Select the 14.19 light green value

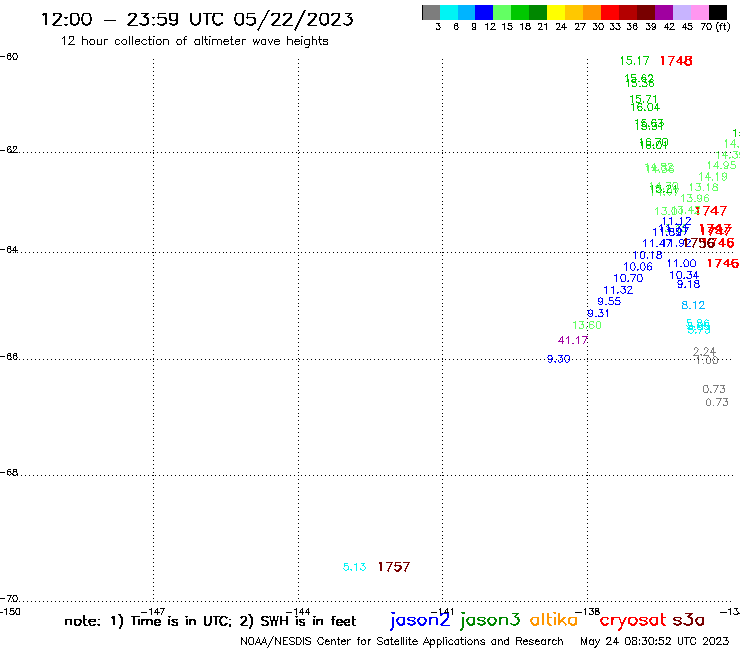713,177
